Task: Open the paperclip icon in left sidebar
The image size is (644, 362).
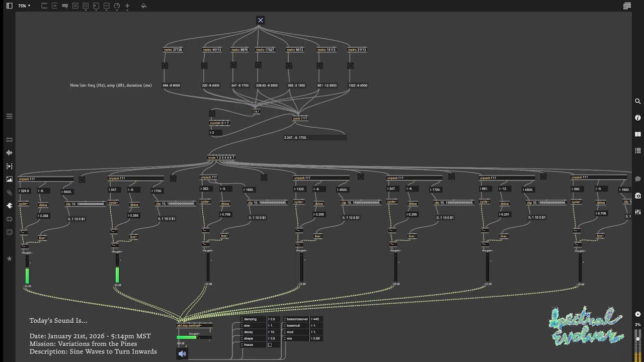Action: [x=9, y=193]
